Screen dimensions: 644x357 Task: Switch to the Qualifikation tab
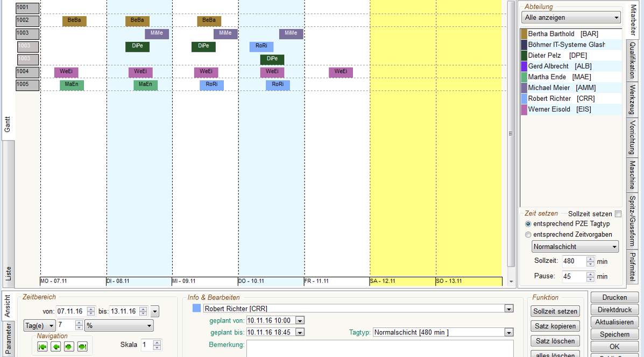tap(633, 60)
